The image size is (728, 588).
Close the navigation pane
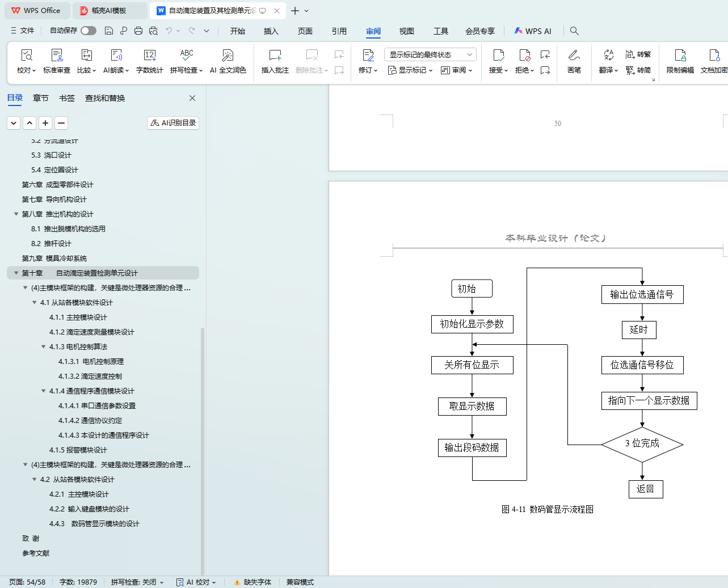tap(192, 98)
